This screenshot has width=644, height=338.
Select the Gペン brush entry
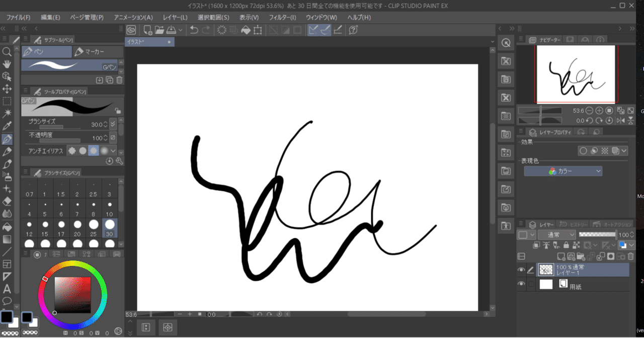(x=69, y=65)
